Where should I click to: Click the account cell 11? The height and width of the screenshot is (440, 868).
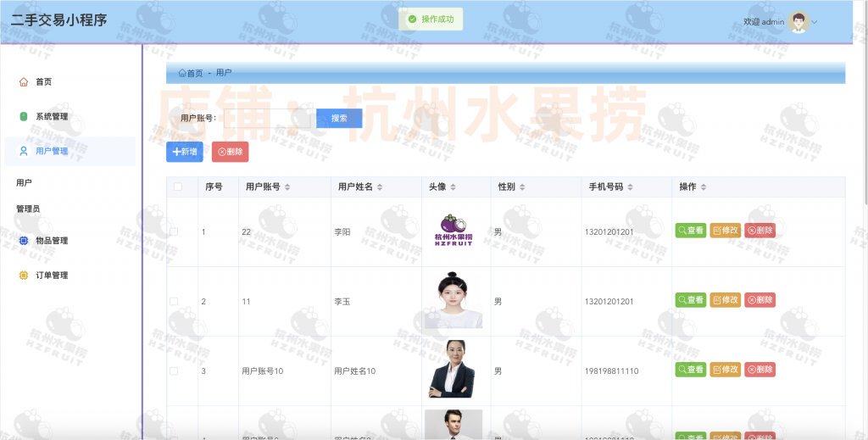pyautogui.click(x=247, y=302)
